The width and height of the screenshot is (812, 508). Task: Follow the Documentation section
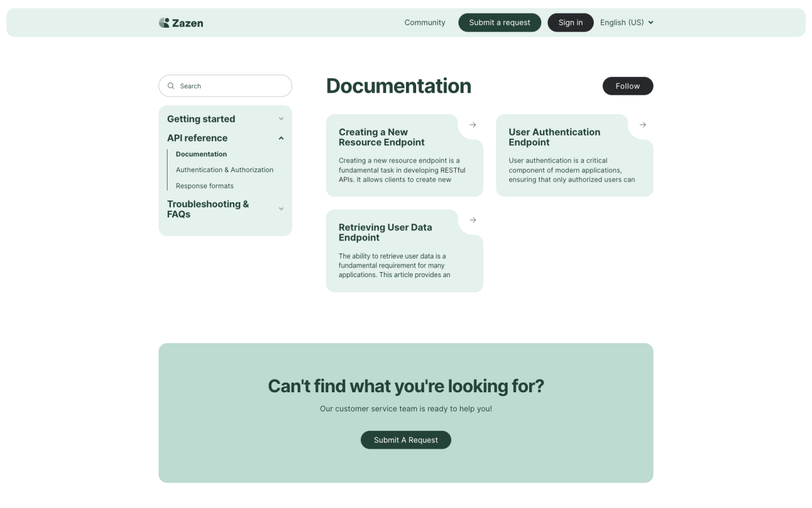pyautogui.click(x=627, y=86)
